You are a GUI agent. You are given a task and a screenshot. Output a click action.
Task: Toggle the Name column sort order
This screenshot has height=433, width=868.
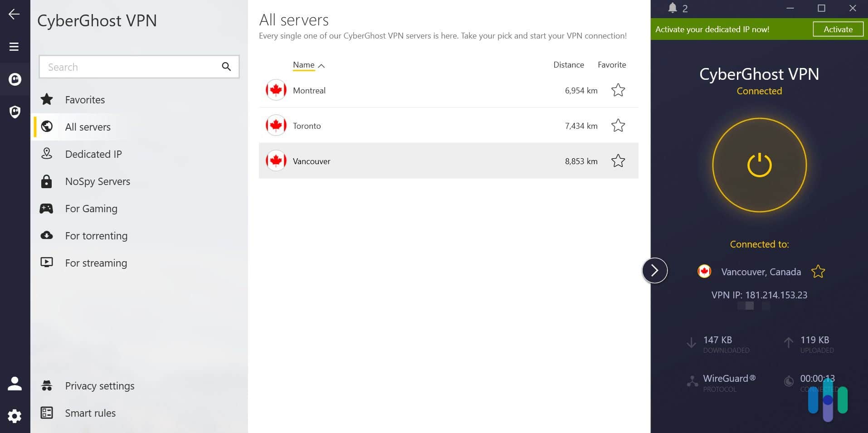click(308, 65)
